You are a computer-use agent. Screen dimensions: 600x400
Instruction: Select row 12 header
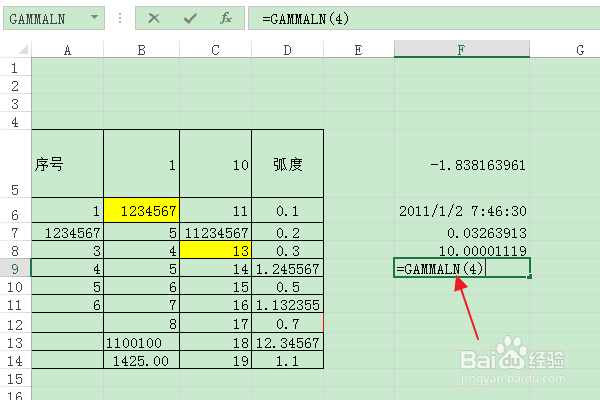point(15,323)
